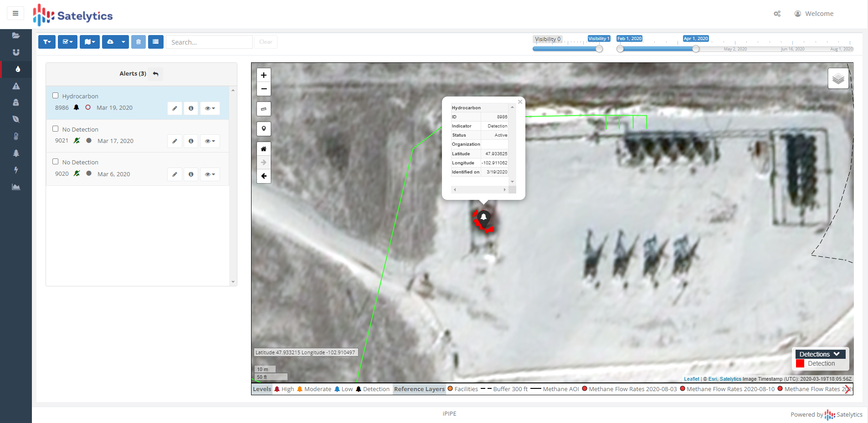
Task: Open the Esri attribution link
Action: tap(713, 379)
